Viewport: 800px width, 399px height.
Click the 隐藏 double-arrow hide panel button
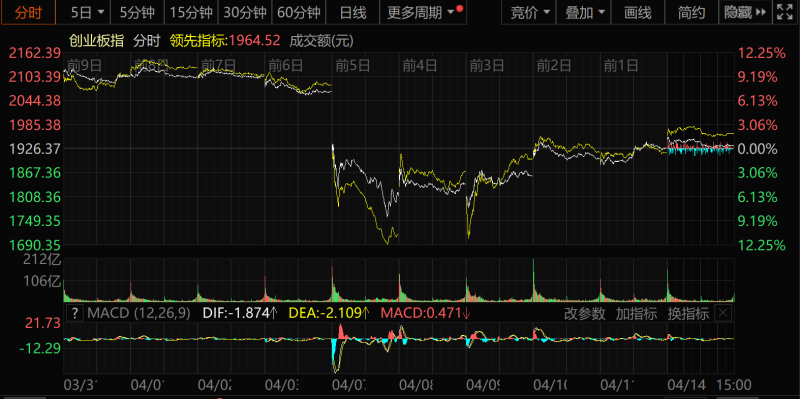tap(745, 13)
